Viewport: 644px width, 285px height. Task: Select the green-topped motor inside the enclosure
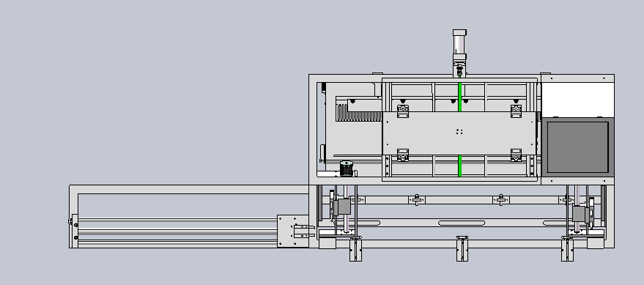pyautogui.click(x=347, y=169)
